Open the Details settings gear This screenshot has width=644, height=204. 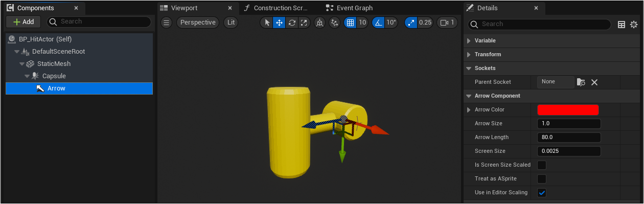point(634,24)
